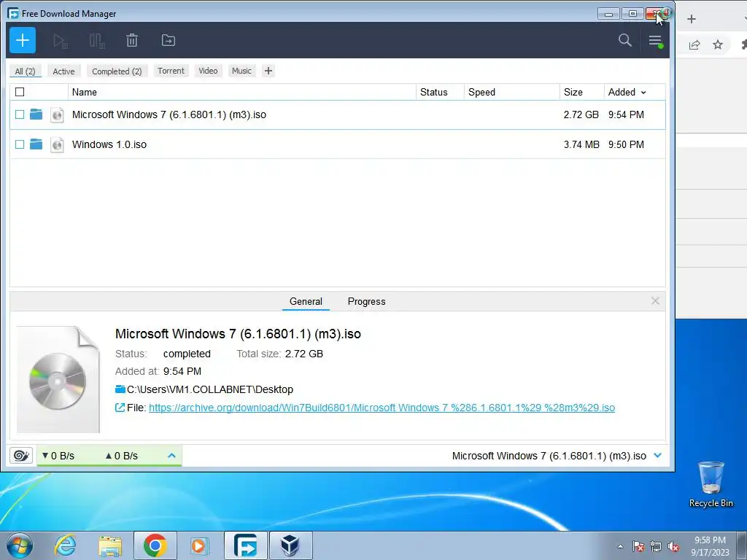Launch Internet Explorer from taskbar
This screenshot has width=747, height=560.
coord(65,545)
